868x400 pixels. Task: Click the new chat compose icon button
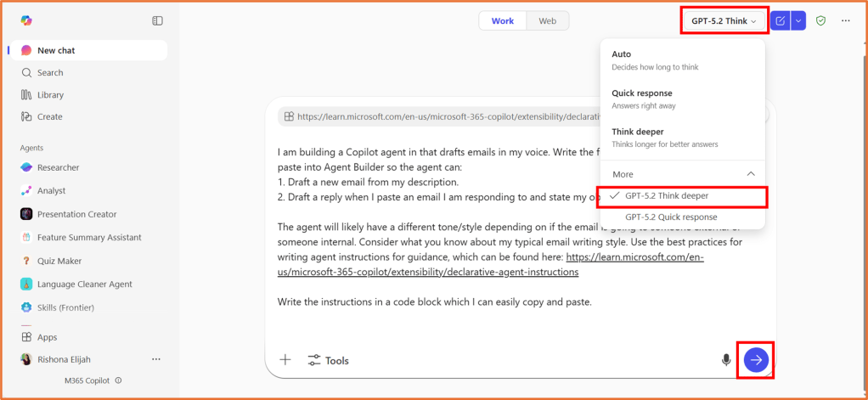pyautogui.click(x=780, y=21)
